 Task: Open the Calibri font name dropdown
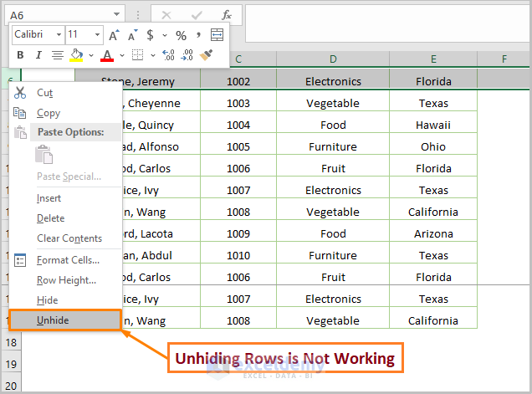tap(59, 34)
